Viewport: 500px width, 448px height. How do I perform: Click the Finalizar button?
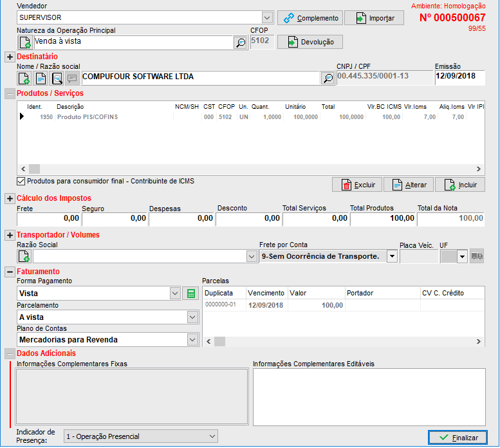pyautogui.click(x=458, y=438)
